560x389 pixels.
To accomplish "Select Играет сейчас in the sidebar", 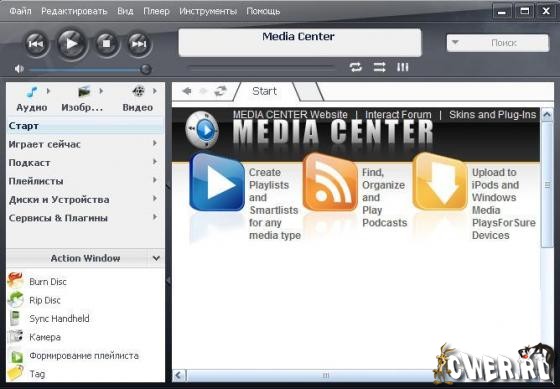I will click(x=85, y=144).
